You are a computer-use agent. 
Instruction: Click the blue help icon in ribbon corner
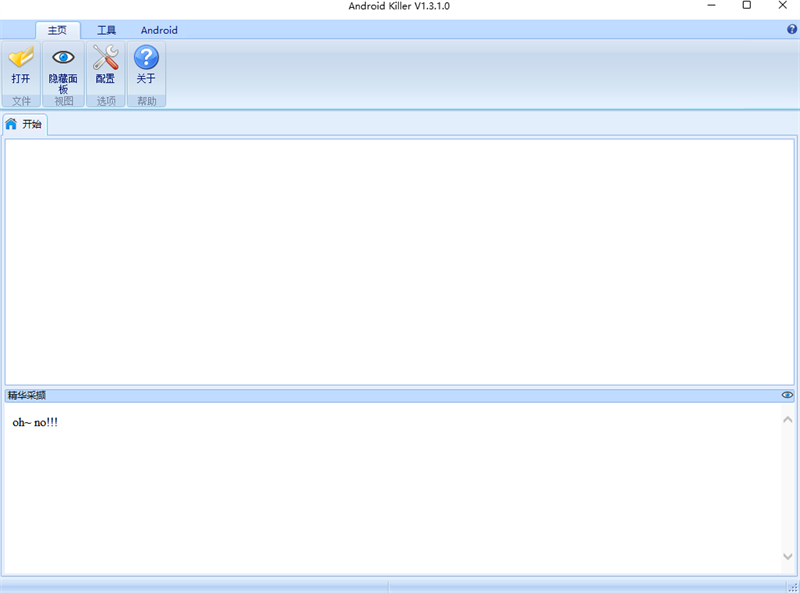pyautogui.click(x=792, y=30)
